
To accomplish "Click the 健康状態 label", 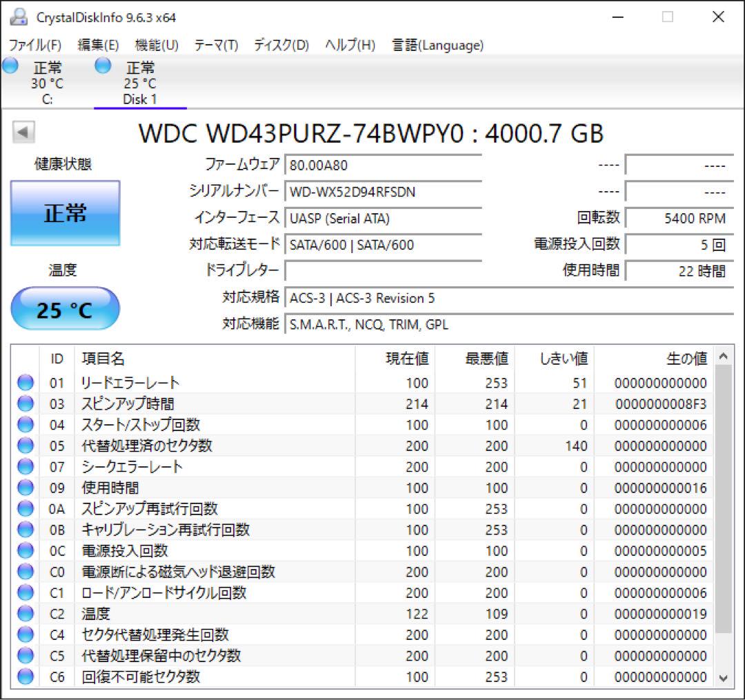I will click(x=63, y=164).
